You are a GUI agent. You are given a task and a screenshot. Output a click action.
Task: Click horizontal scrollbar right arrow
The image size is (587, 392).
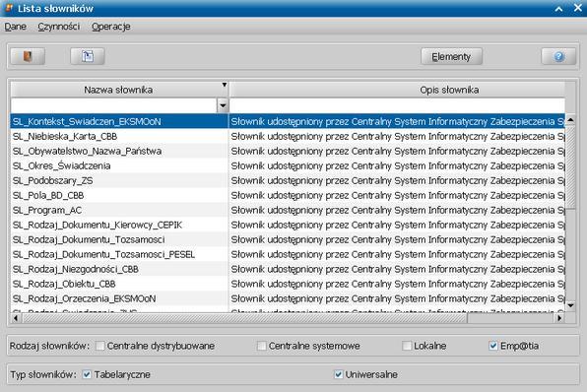pyautogui.click(x=559, y=318)
